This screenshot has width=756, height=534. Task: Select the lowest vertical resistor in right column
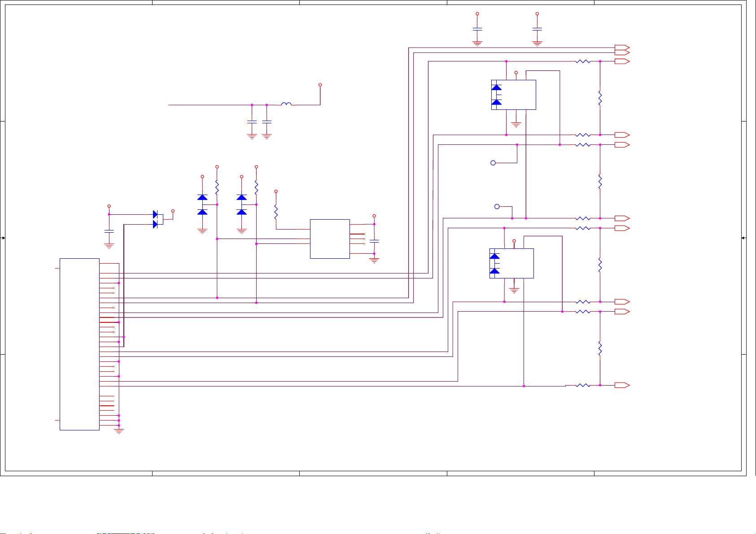tap(600, 349)
